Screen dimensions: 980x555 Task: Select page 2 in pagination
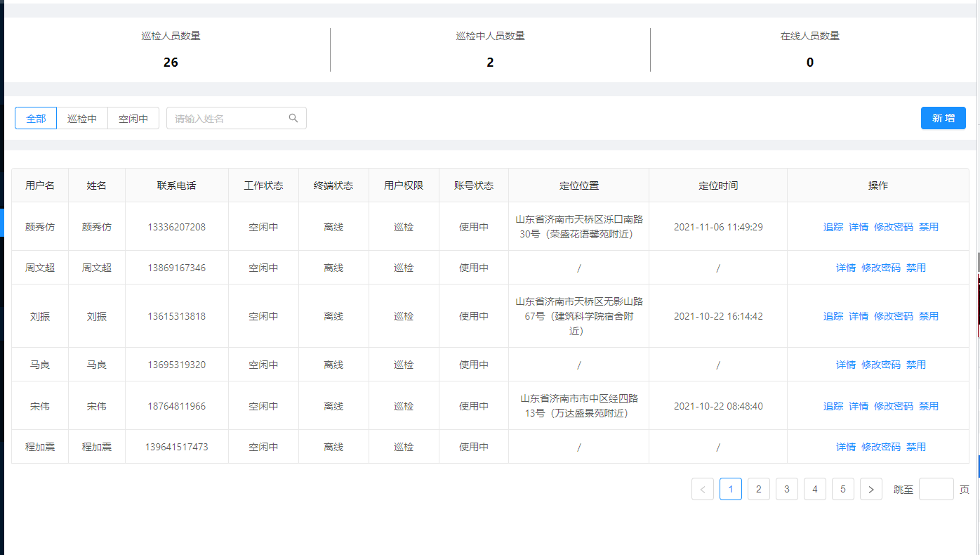pos(759,489)
